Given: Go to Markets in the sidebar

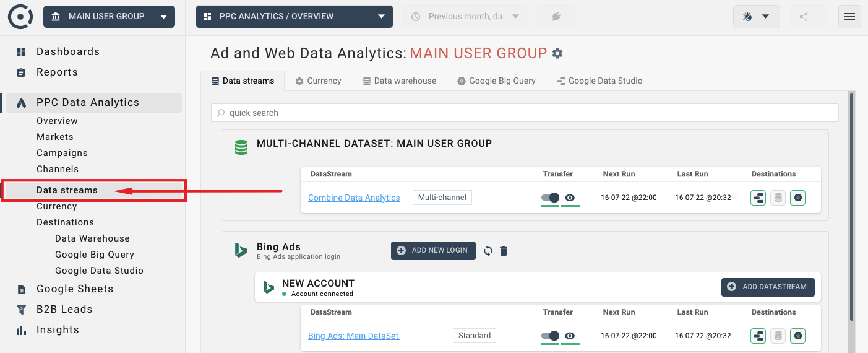Looking at the screenshot, I should 55,137.
